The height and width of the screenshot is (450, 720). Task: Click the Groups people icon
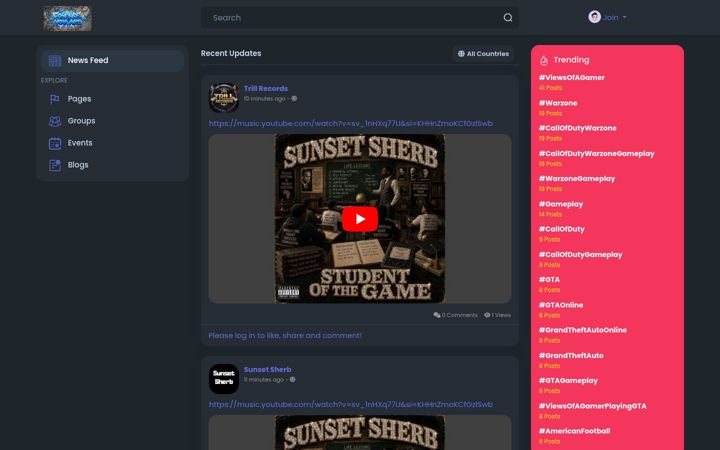click(x=55, y=121)
